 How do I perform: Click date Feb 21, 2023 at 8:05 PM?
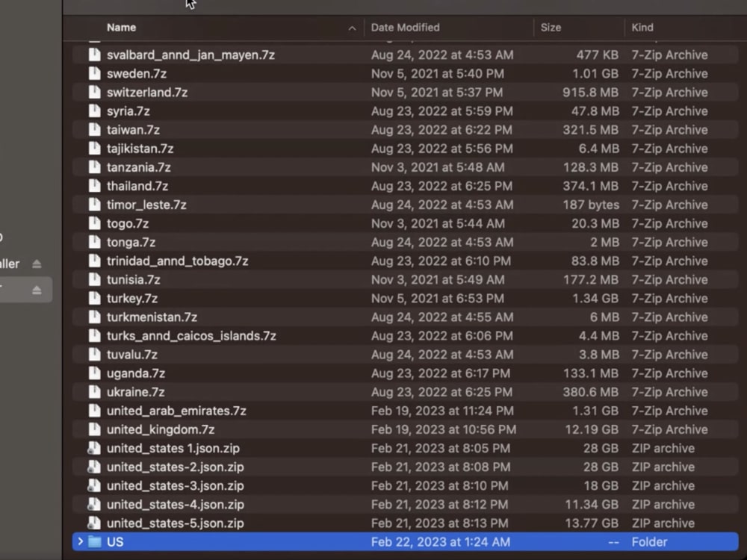pos(441,448)
